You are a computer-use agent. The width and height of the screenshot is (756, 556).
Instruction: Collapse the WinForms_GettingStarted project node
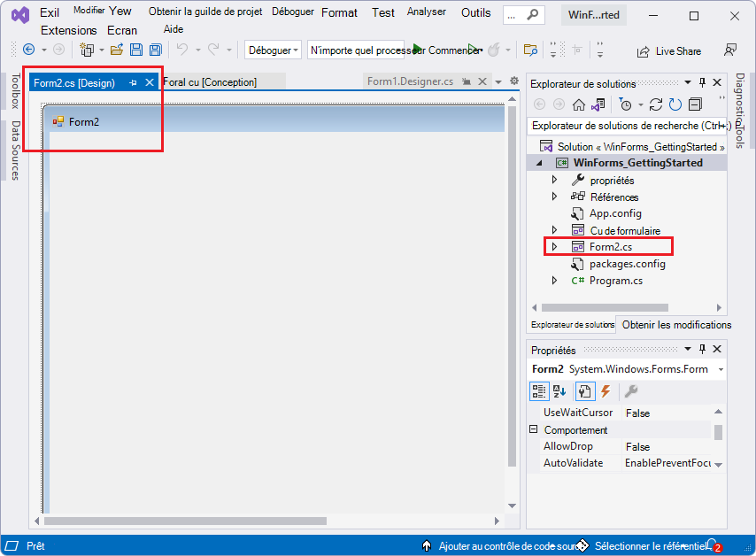tap(539, 163)
